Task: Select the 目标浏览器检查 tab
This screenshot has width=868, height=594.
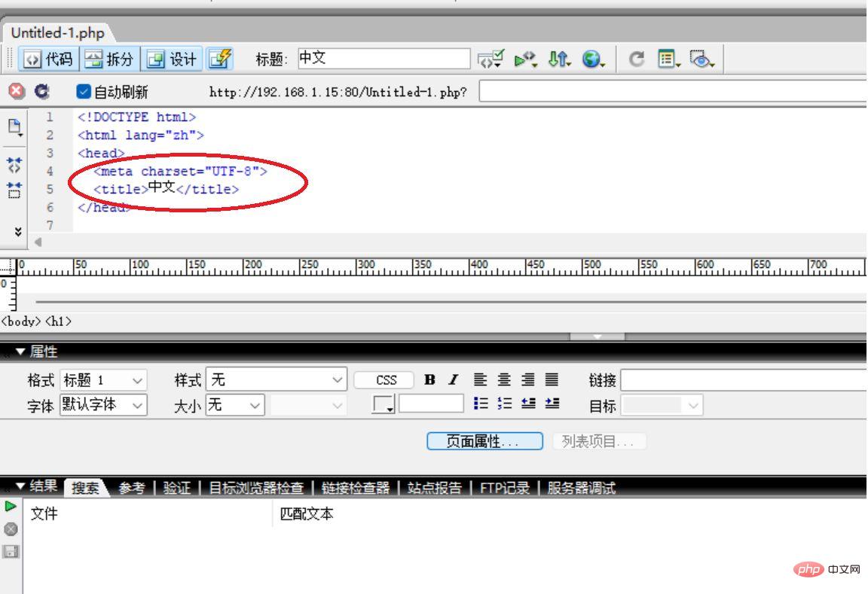Action: [256, 488]
